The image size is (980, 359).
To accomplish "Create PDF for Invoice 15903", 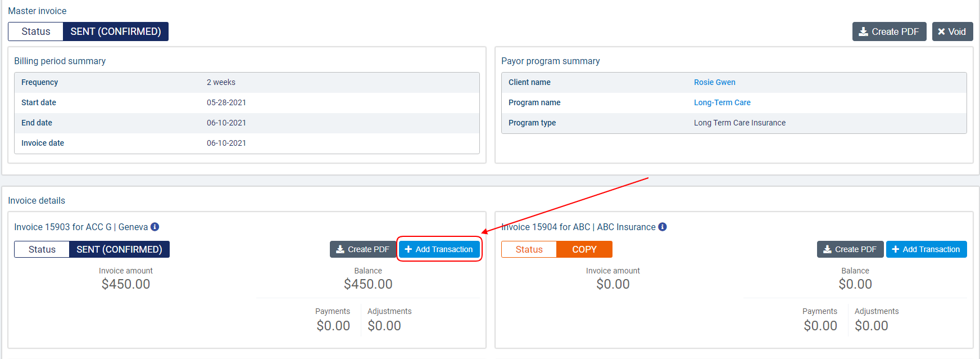I will click(x=363, y=249).
